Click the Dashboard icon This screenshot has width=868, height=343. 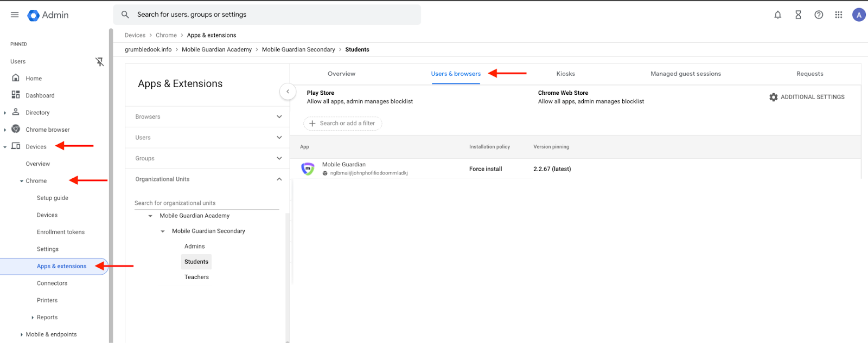(16, 95)
